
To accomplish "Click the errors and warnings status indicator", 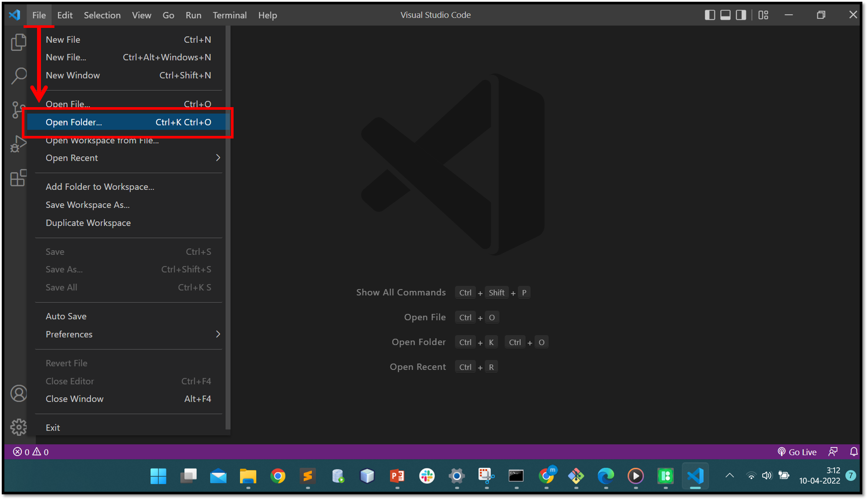I will [31, 452].
